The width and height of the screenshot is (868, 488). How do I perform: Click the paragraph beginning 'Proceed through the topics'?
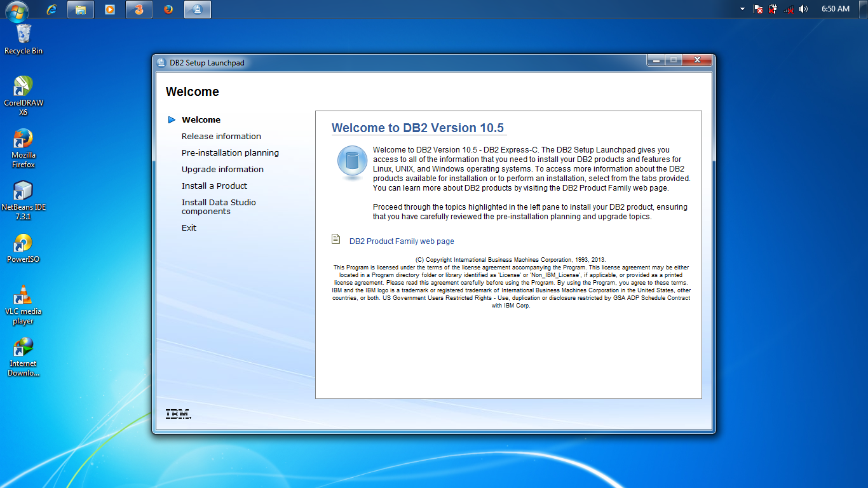tap(530, 212)
